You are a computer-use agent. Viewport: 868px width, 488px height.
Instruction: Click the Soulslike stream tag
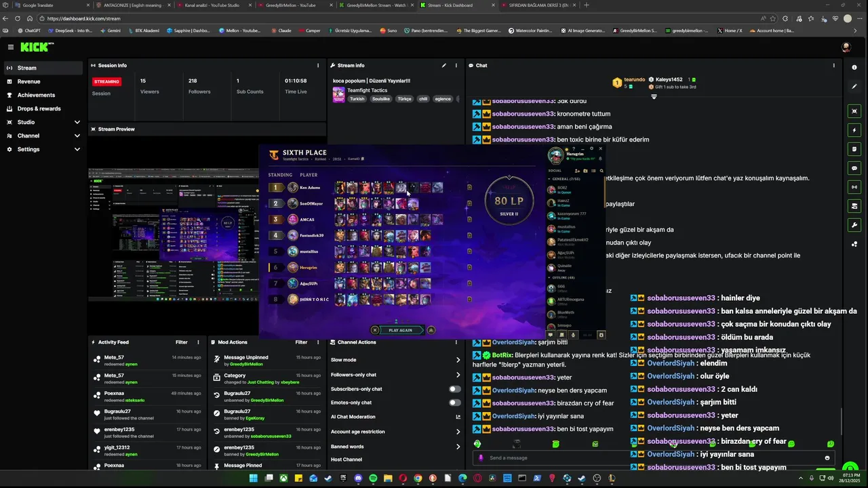point(381,99)
